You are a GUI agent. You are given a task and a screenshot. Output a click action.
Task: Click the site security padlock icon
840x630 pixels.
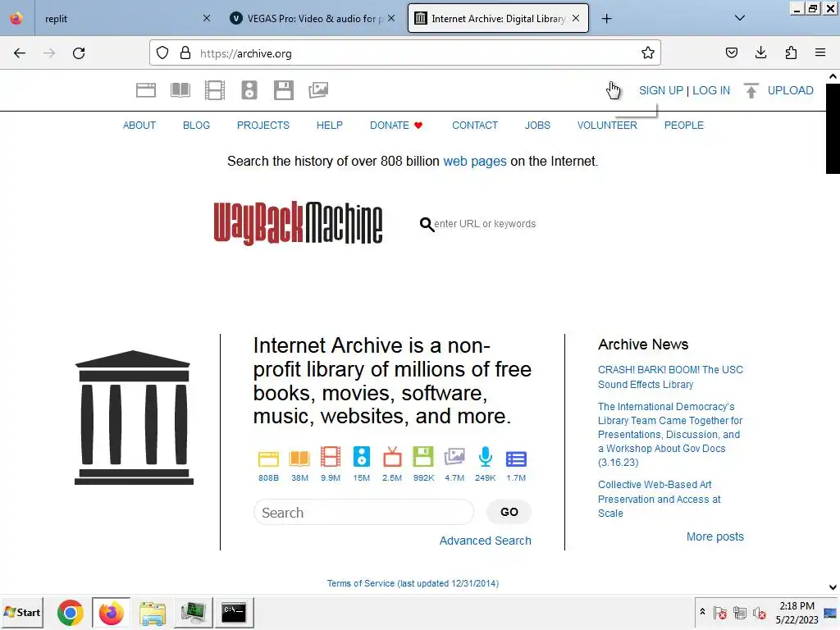pyautogui.click(x=185, y=53)
